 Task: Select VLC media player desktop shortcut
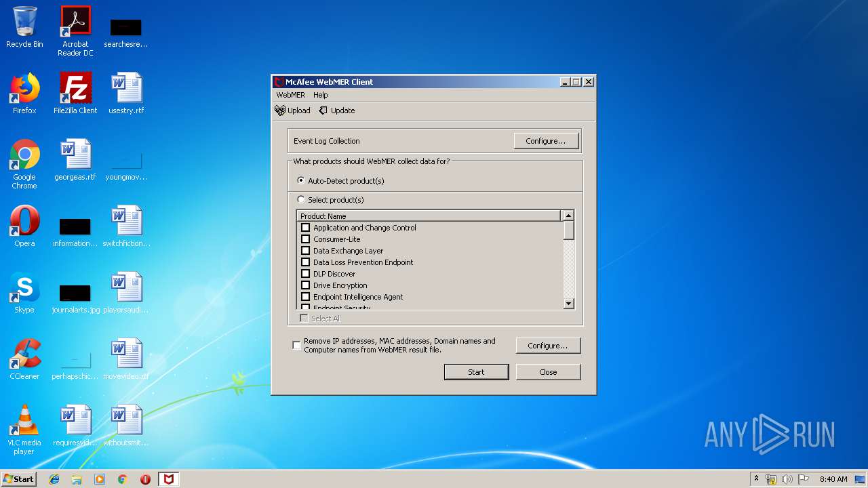[24, 430]
